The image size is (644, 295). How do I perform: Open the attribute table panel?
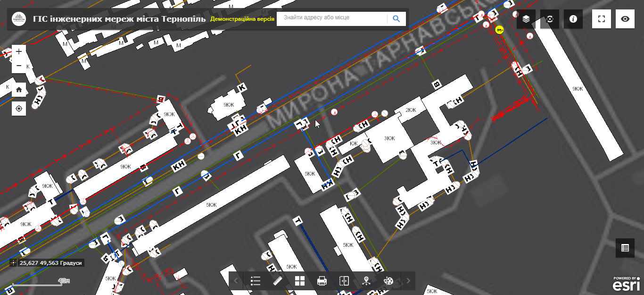[x=625, y=247]
